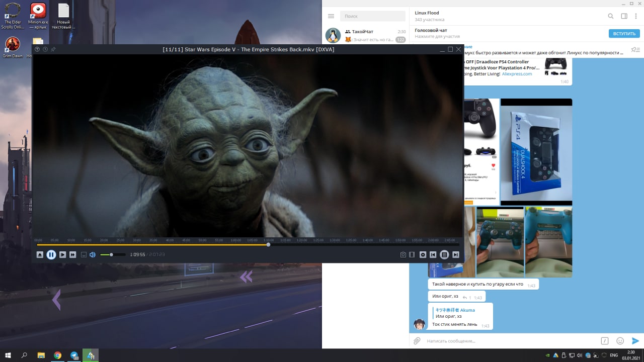Open The Elder Scrolls Online desktop shortcut
Screen dimensions: 644x362
[13, 16]
